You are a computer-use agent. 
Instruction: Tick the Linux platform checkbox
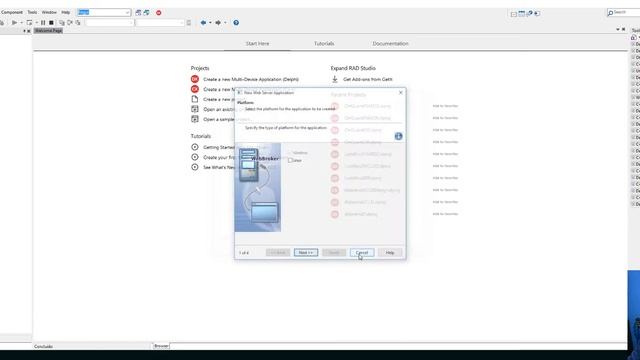click(x=291, y=160)
